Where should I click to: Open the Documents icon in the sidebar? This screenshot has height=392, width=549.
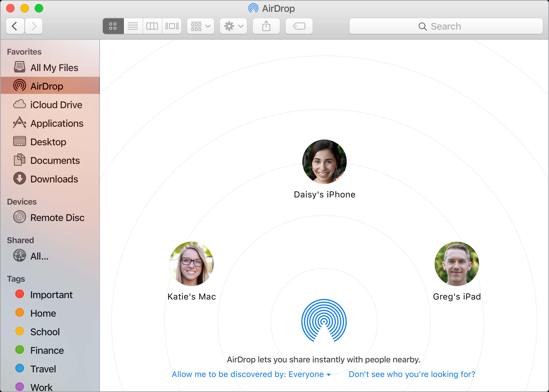click(20, 160)
